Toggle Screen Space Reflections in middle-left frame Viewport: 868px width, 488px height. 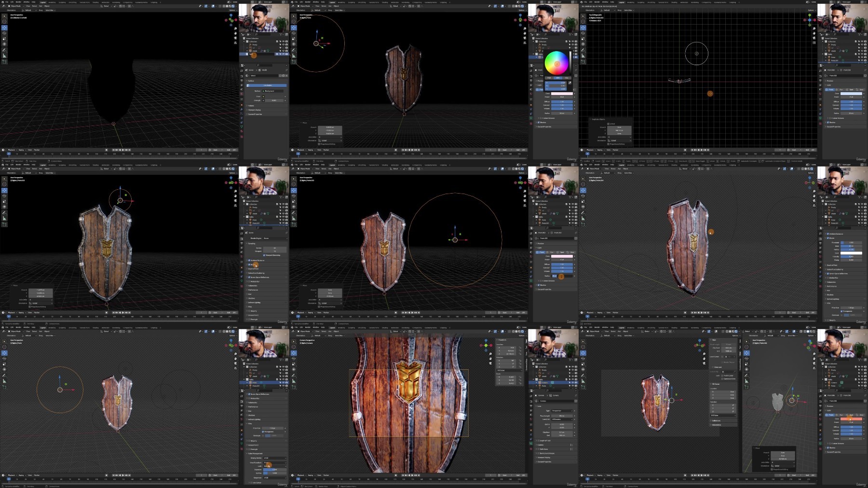point(249,277)
